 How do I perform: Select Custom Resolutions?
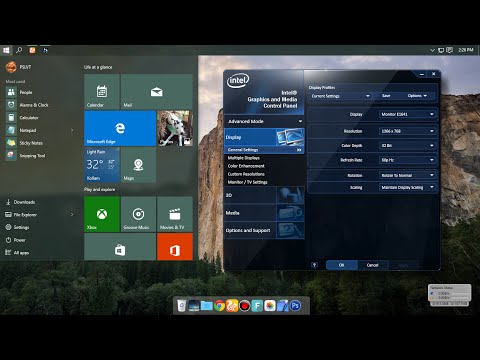click(x=246, y=174)
